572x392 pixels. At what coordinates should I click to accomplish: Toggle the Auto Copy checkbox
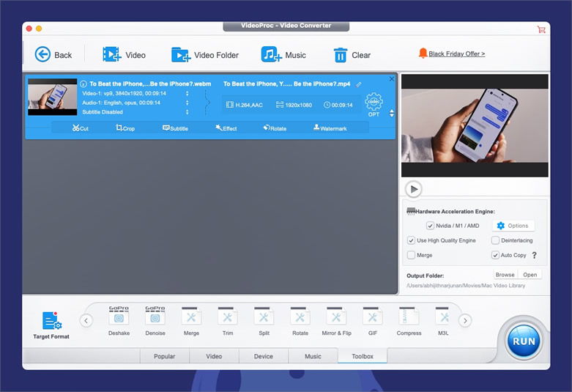tap(495, 255)
